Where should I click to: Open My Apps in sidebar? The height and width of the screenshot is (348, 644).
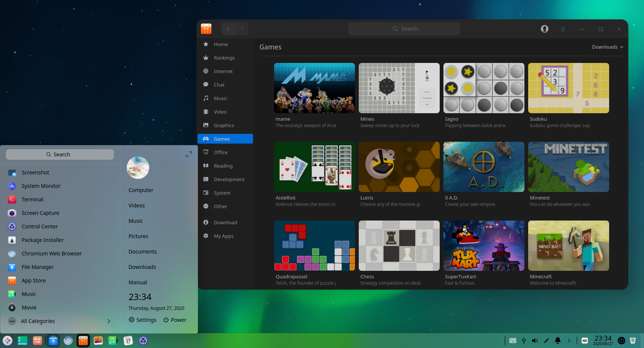point(225,236)
